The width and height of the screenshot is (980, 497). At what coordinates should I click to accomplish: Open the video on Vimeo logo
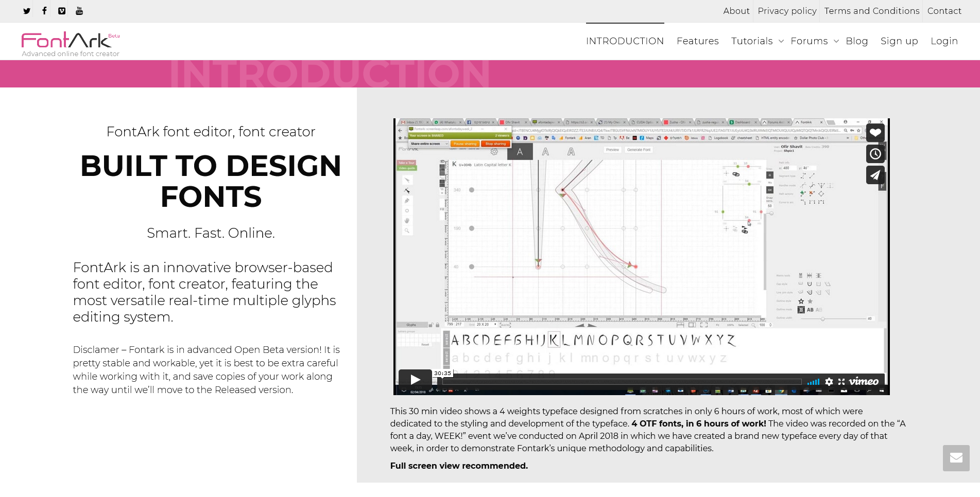coord(864,381)
